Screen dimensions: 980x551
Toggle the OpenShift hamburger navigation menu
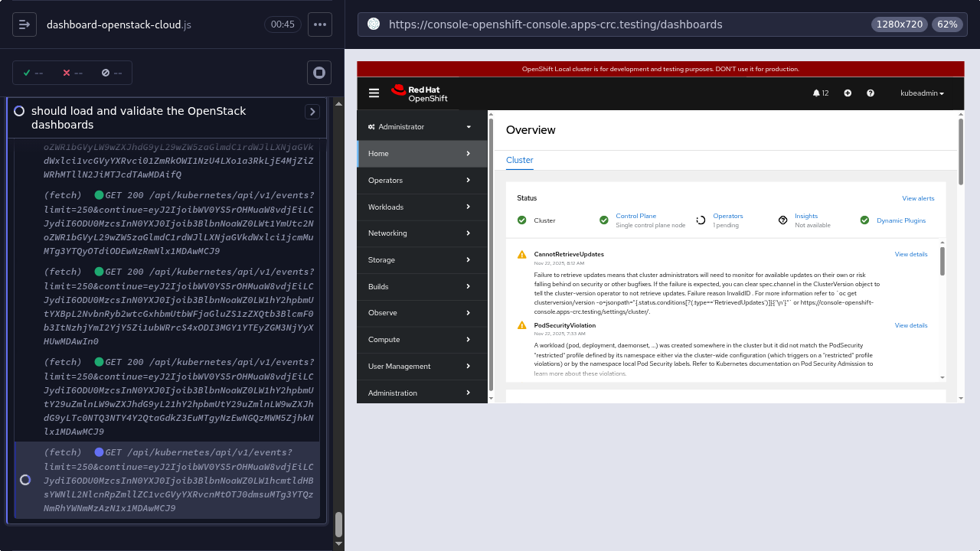(x=374, y=93)
